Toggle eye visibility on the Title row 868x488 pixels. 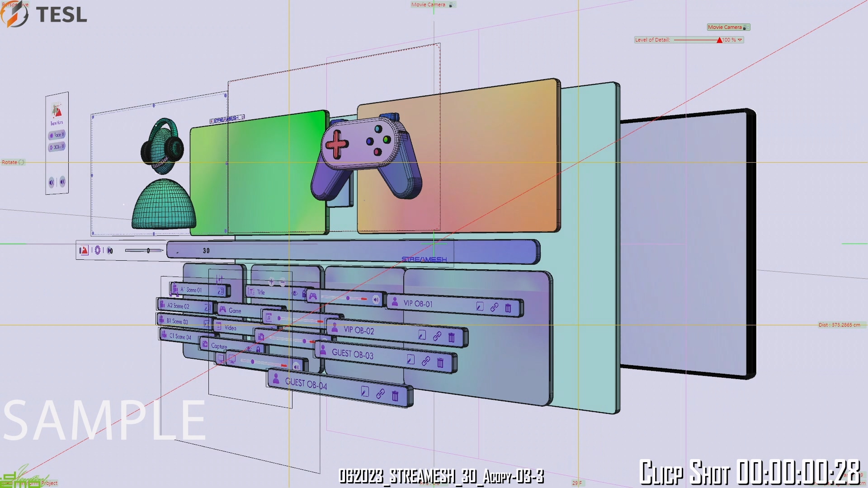(x=295, y=293)
